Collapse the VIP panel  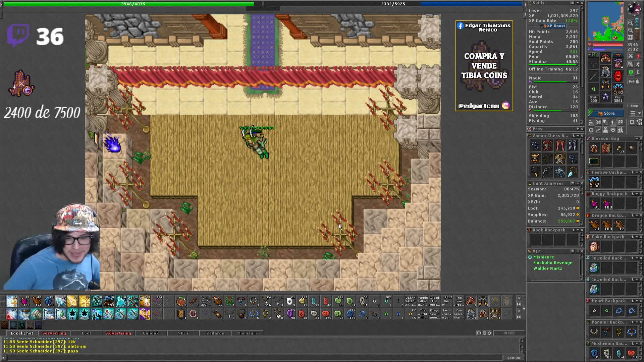point(577,251)
